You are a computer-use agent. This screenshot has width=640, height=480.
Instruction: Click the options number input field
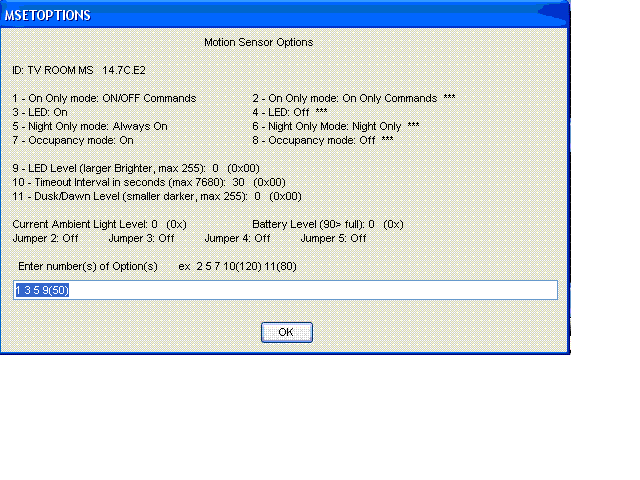pyautogui.click(x=285, y=290)
